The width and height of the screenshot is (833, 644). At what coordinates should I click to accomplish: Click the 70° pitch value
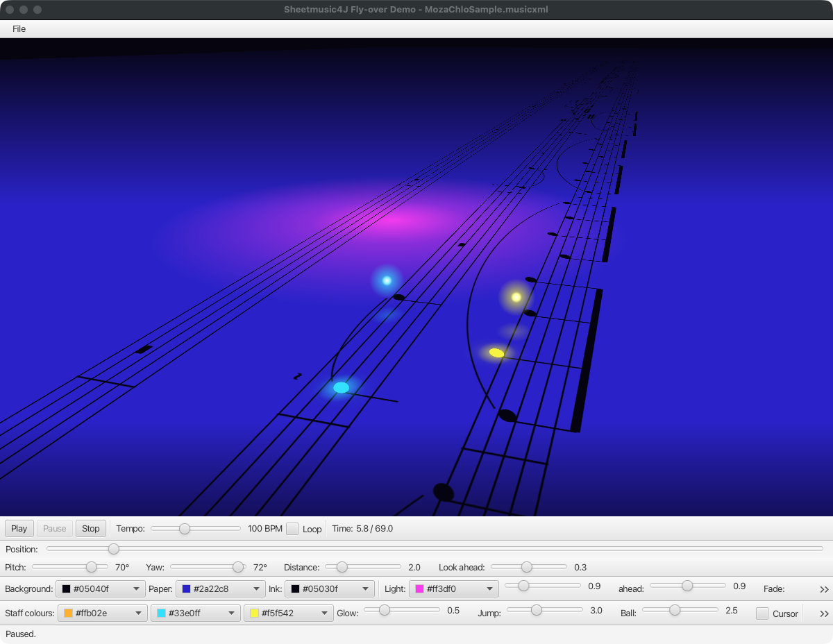[x=122, y=567]
